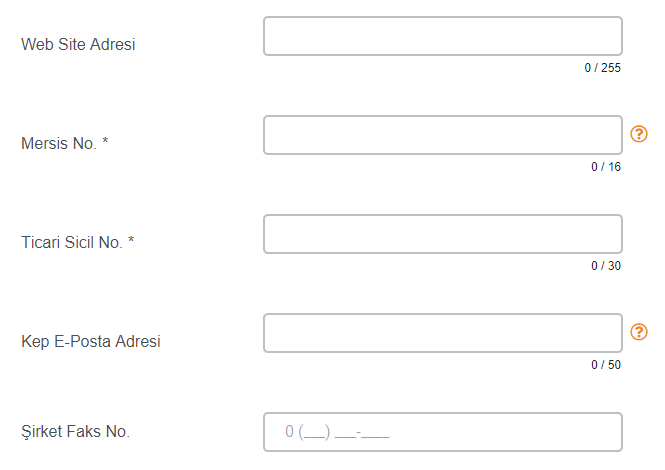Image resolution: width=665 pixels, height=470 pixels.
Task: Click the required asterisk after Mersis No.
Action: click(105, 143)
